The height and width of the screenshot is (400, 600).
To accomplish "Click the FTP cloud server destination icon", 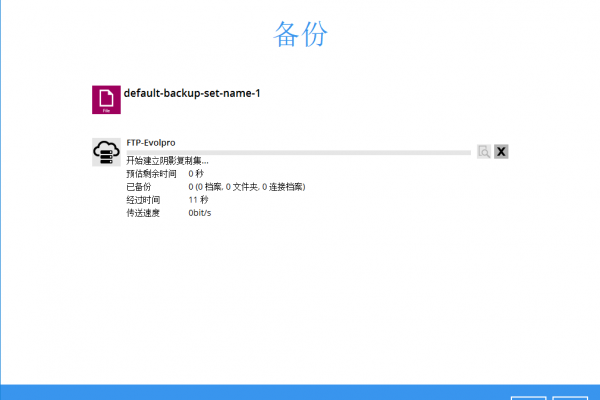I will (106, 152).
